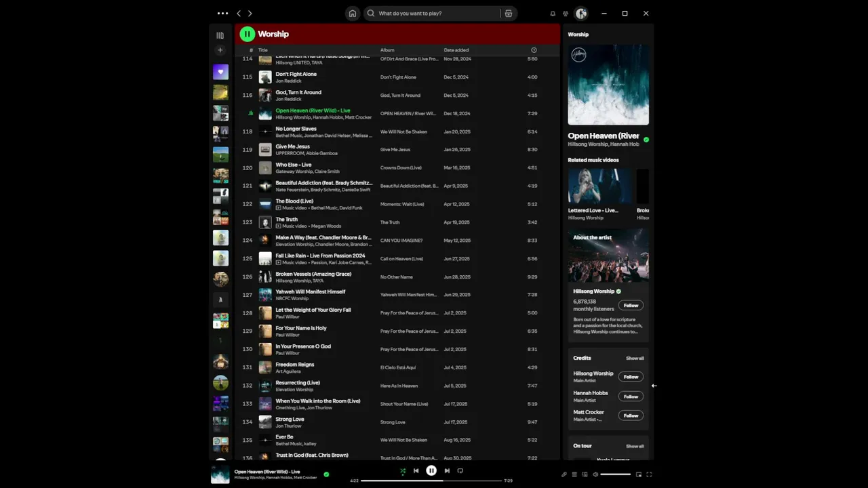Screen dimensions: 868x488
Task: Open album Crowns Down (Live)
Action: [401, 168]
